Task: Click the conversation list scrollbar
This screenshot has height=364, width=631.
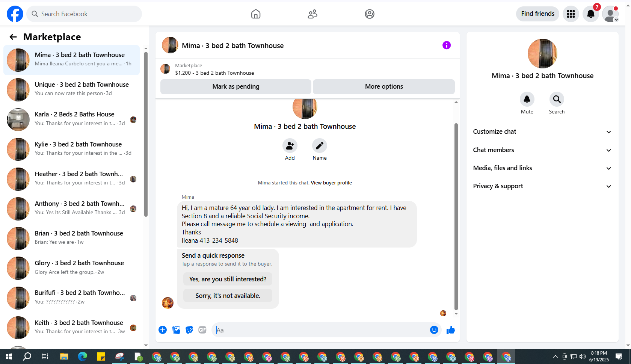Action: (x=146, y=134)
